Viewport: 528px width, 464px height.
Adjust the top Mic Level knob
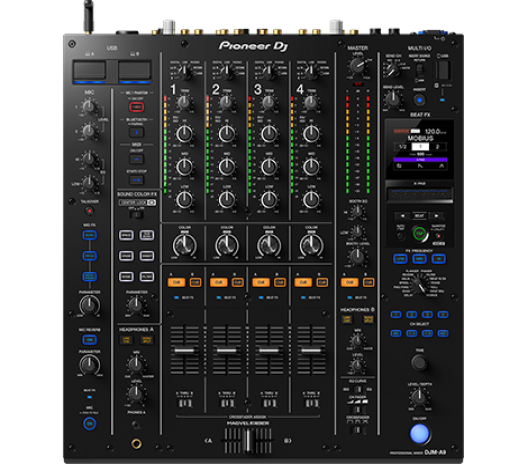click(89, 106)
